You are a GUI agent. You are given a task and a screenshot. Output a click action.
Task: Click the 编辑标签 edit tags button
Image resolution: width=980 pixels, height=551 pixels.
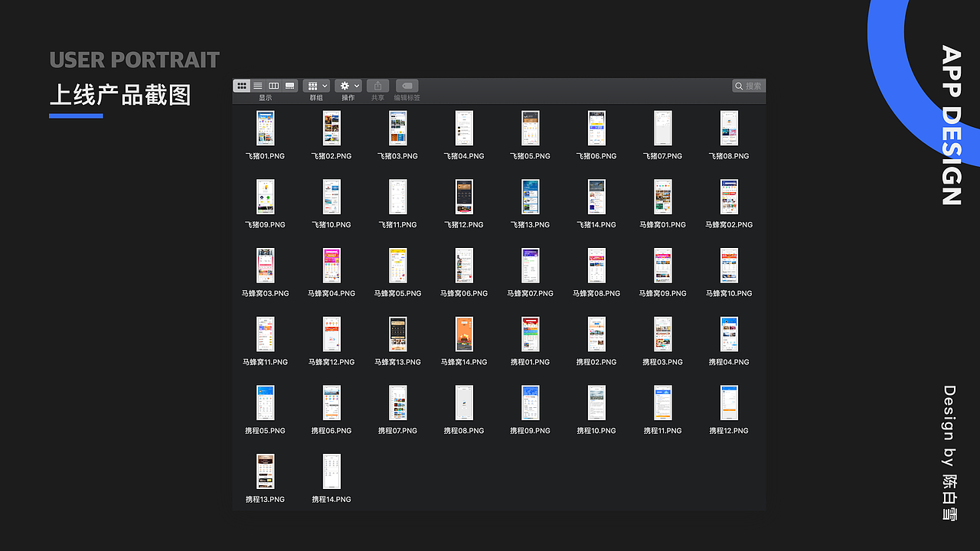click(407, 86)
